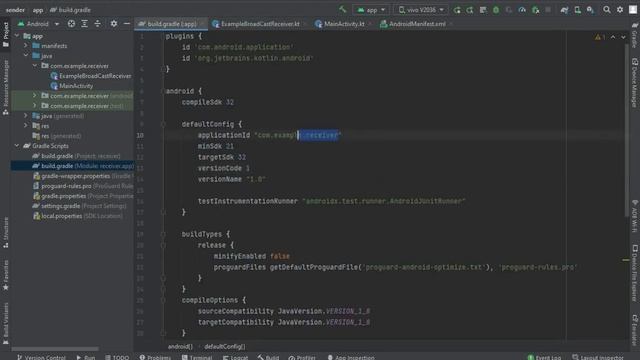This screenshot has width=640, height=360.
Task: Click the defaultConfig{} breadcrumb
Action: point(224,347)
